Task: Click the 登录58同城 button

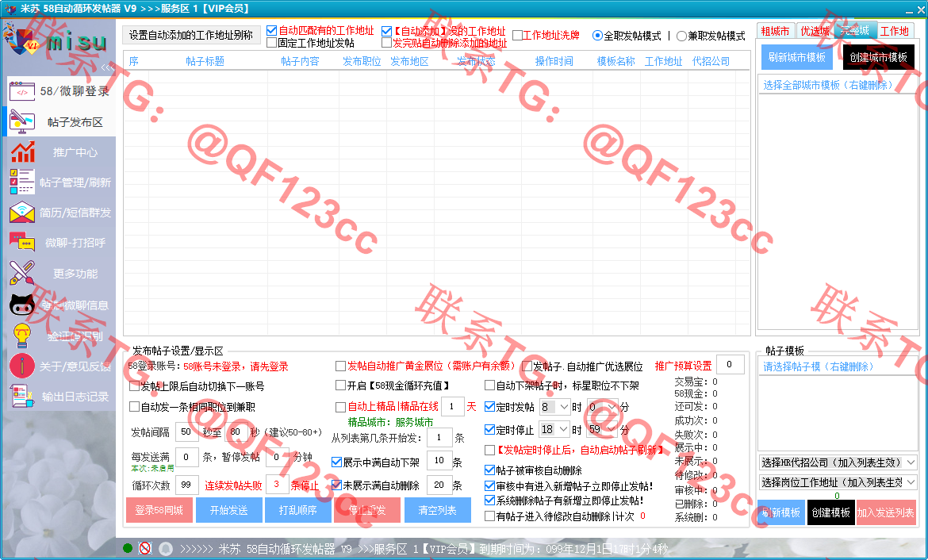Action: coord(159,510)
